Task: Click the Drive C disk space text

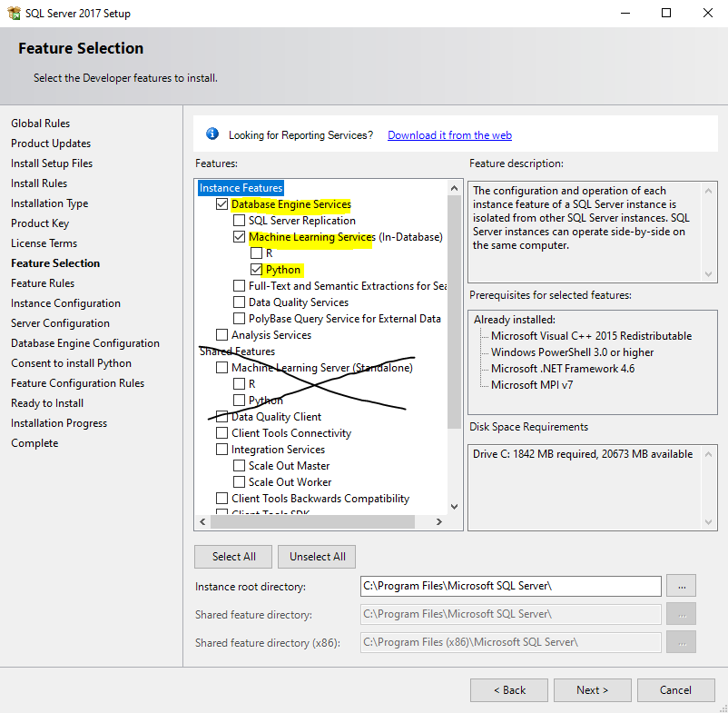Action: [x=583, y=454]
